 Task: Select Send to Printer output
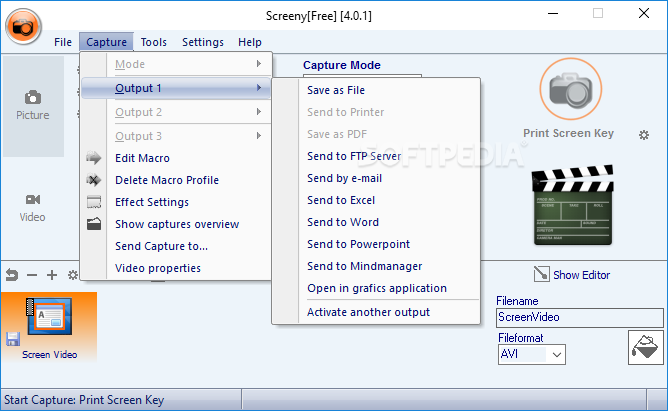pos(346,112)
